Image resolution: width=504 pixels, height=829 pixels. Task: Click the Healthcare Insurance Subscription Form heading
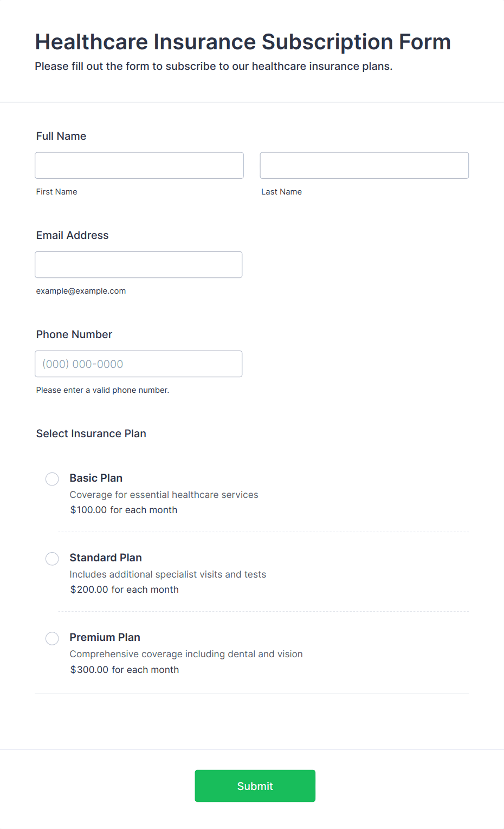tap(243, 42)
